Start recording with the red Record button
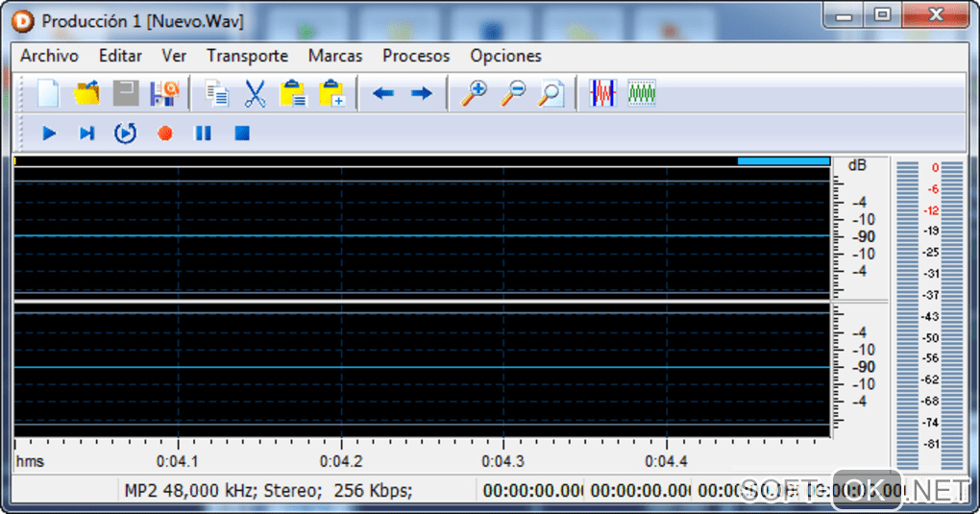Viewport: 980px width, 514px height. (165, 134)
